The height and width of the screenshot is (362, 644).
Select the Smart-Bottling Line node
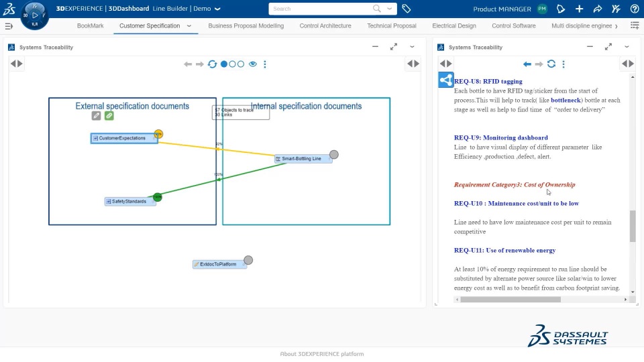pos(303,159)
